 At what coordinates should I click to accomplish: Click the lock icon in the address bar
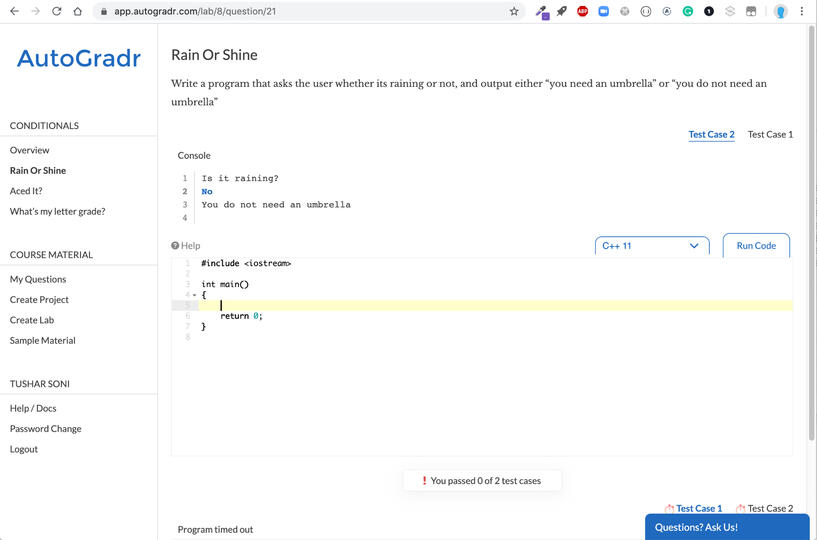pyautogui.click(x=104, y=11)
